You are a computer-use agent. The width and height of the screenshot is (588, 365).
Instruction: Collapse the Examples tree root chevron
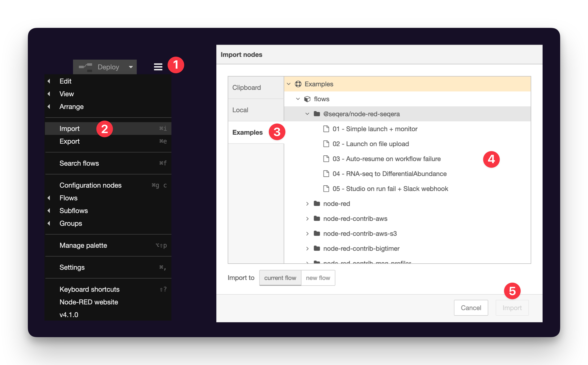click(289, 84)
